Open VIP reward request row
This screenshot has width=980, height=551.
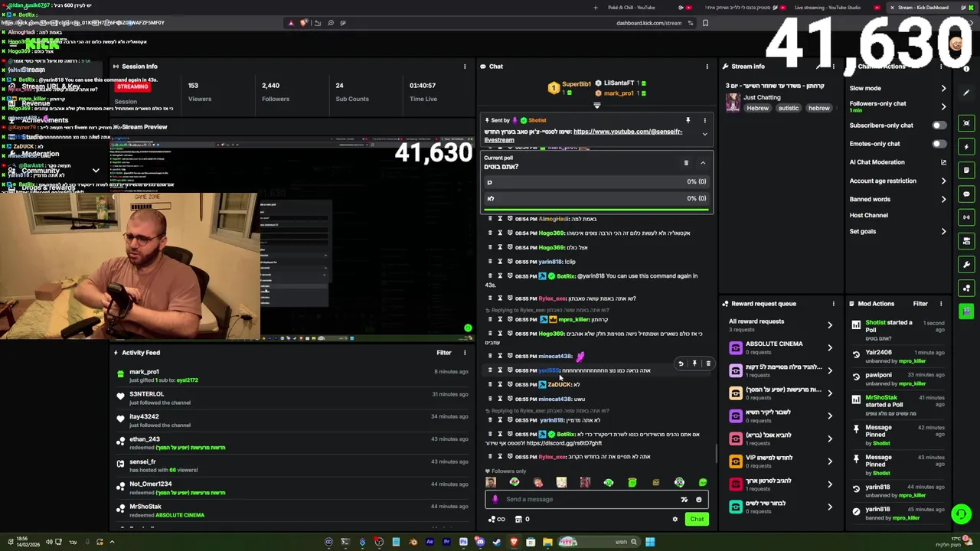click(779, 461)
